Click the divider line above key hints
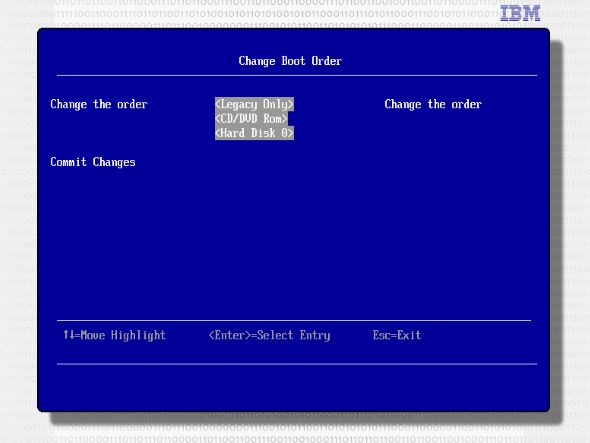This screenshot has width=590, height=443. pyautogui.click(x=294, y=320)
